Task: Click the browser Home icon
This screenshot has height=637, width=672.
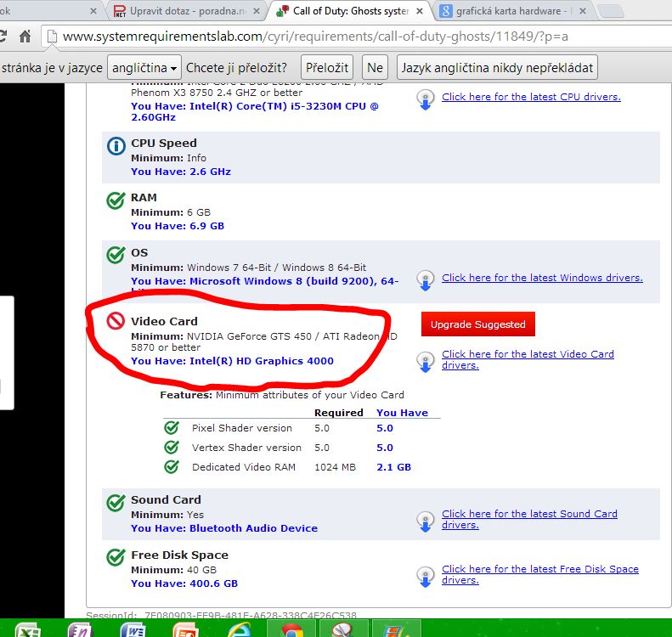Action: coord(25,37)
